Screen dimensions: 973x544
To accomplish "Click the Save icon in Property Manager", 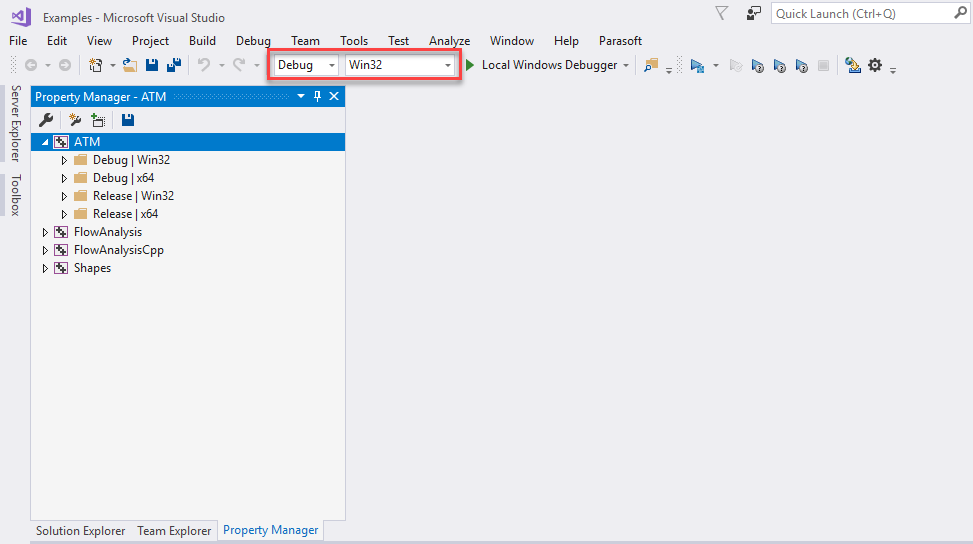I will click(x=128, y=120).
